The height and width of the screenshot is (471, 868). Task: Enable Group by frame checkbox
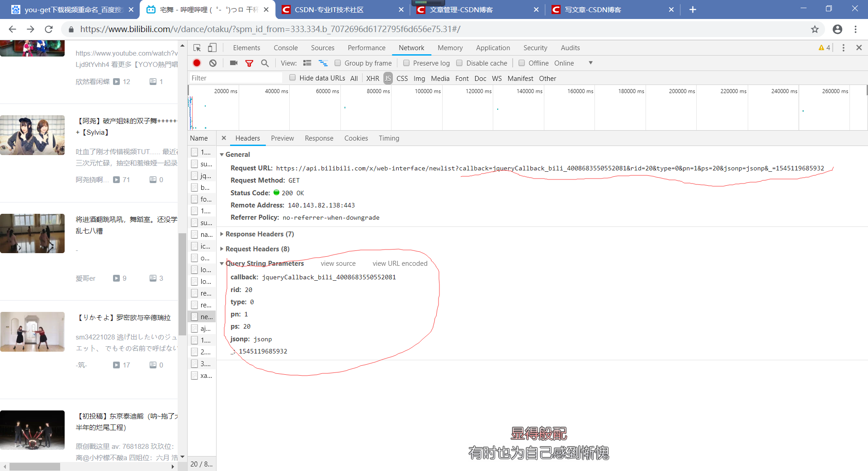point(338,63)
